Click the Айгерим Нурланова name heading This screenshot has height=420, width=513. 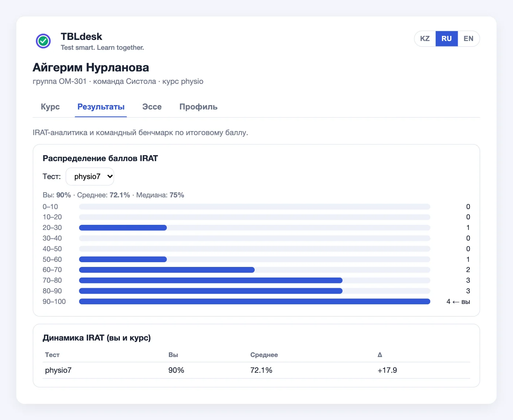click(91, 67)
